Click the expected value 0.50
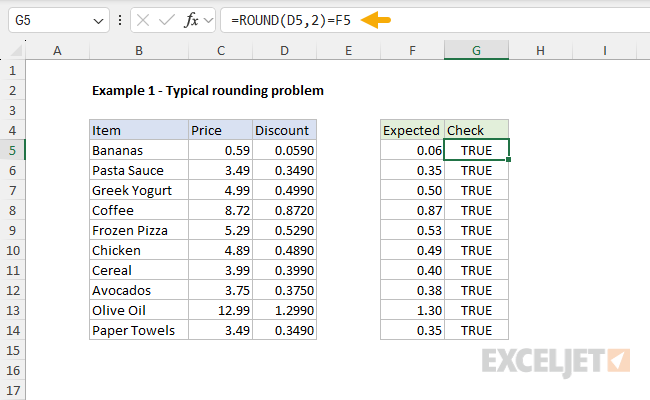The width and height of the screenshot is (650, 400). click(x=412, y=190)
